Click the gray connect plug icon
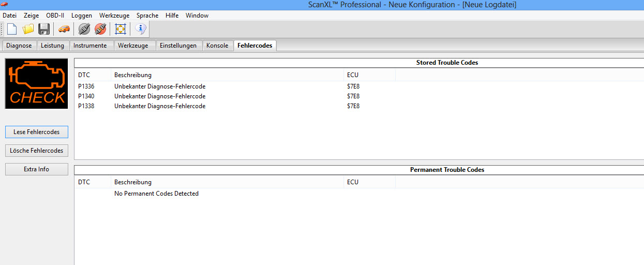 coord(84,30)
